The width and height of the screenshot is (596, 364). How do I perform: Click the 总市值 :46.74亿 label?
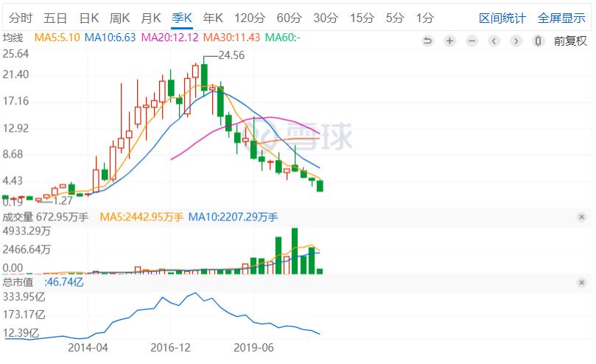coord(43,282)
